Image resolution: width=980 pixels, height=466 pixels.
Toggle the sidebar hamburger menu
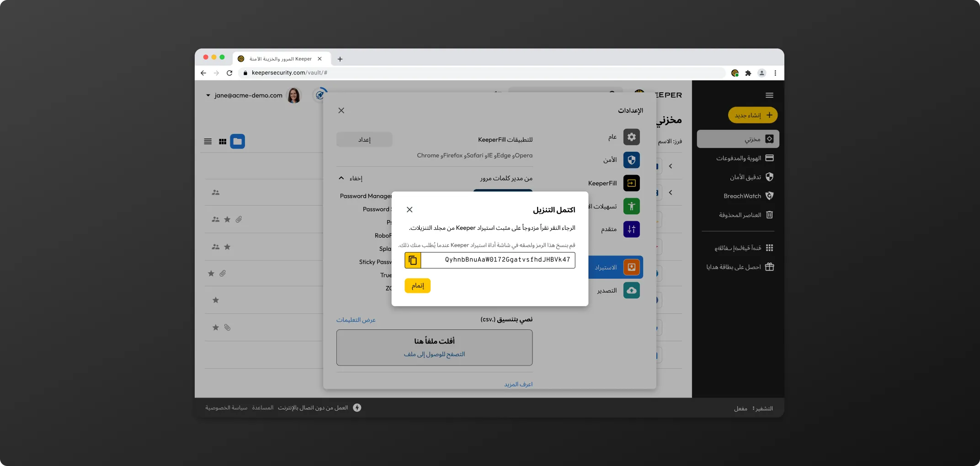(769, 95)
